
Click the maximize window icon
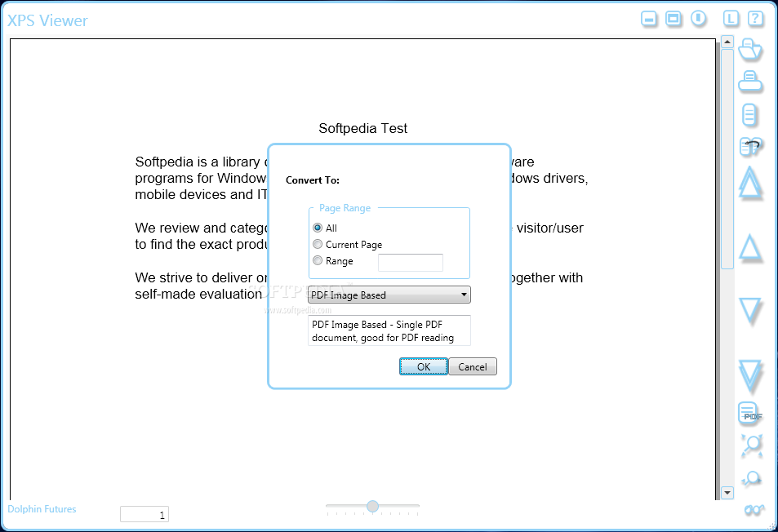coord(674,19)
